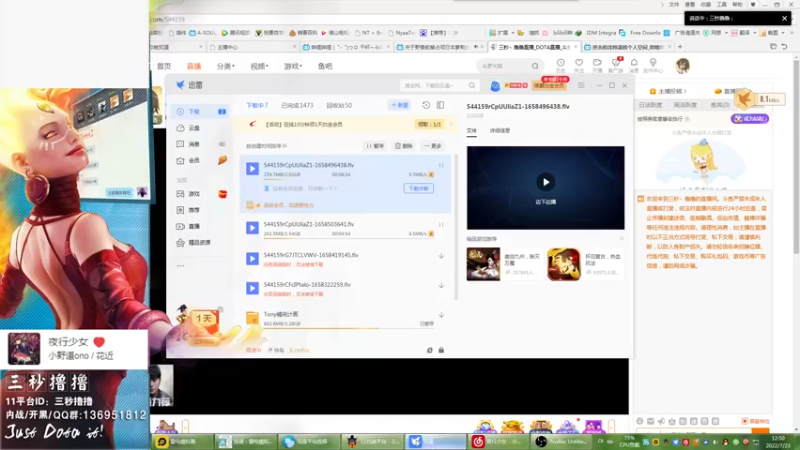Click the 领取: 1/1 claim button in banner

[x=429, y=124]
